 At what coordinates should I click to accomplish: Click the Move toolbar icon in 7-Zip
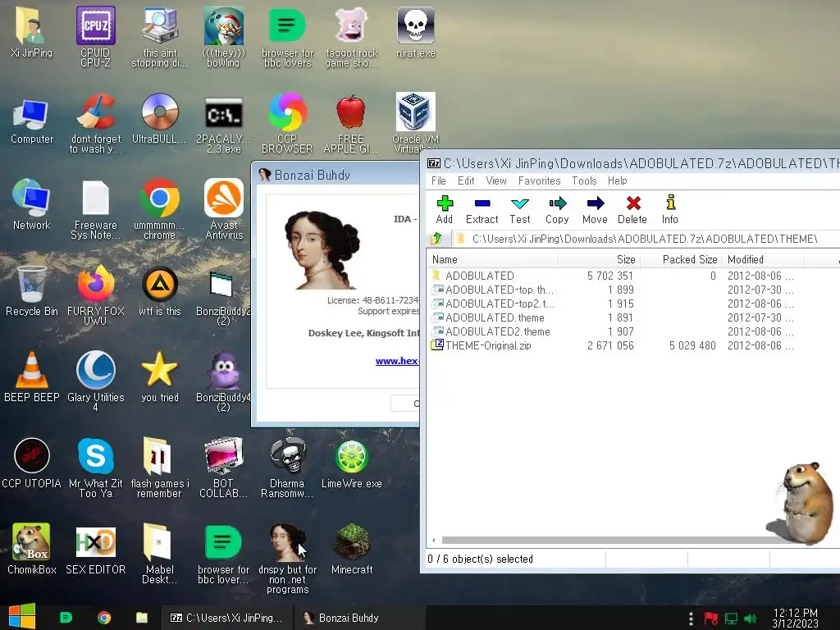click(x=595, y=209)
